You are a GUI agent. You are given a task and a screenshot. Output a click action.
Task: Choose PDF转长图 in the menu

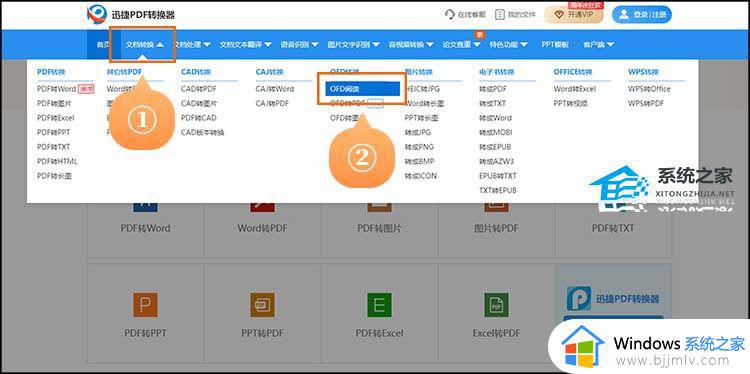(55, 176)
